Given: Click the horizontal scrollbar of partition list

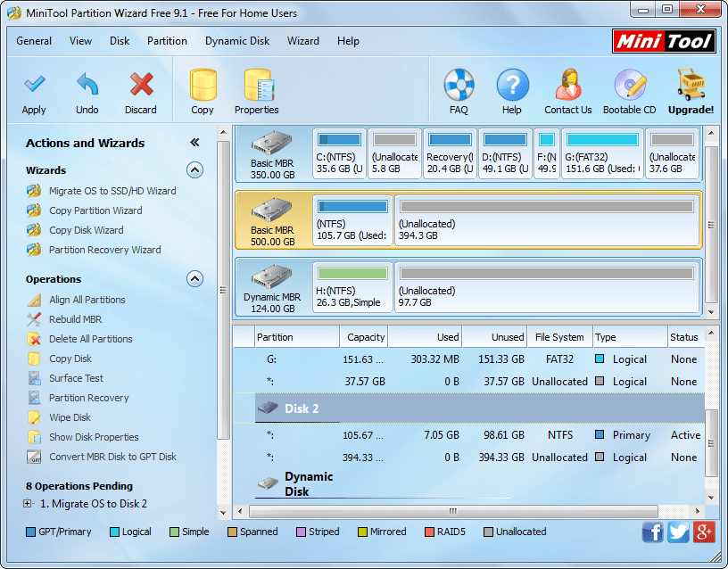Looking at the screenshot, I should tap(453, 511).
